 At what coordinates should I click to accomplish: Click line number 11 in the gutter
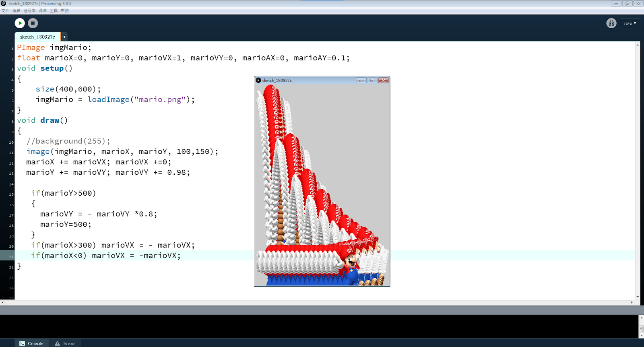pos(11,153)
